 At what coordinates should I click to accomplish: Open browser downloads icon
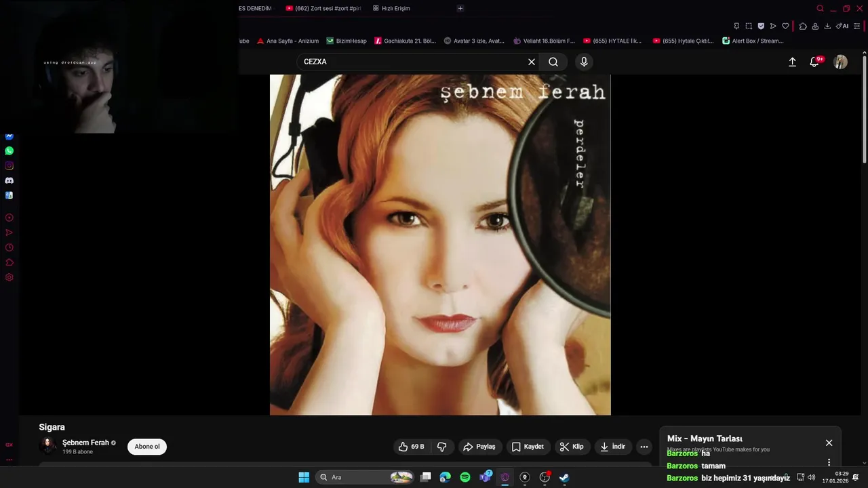click(827, 26)
